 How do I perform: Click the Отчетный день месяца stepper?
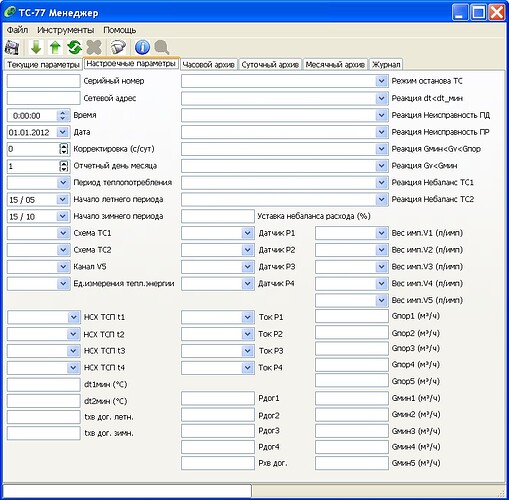(x=63, y=166)
